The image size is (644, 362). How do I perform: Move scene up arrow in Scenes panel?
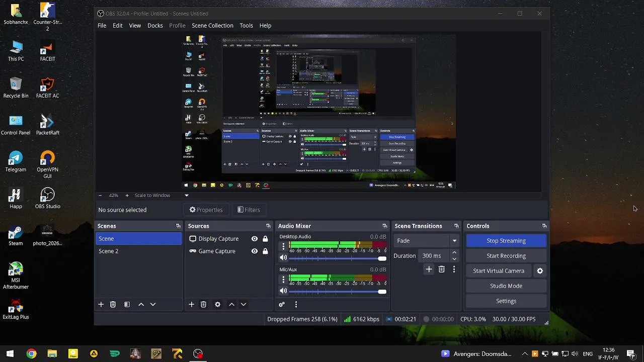(141, 304)
